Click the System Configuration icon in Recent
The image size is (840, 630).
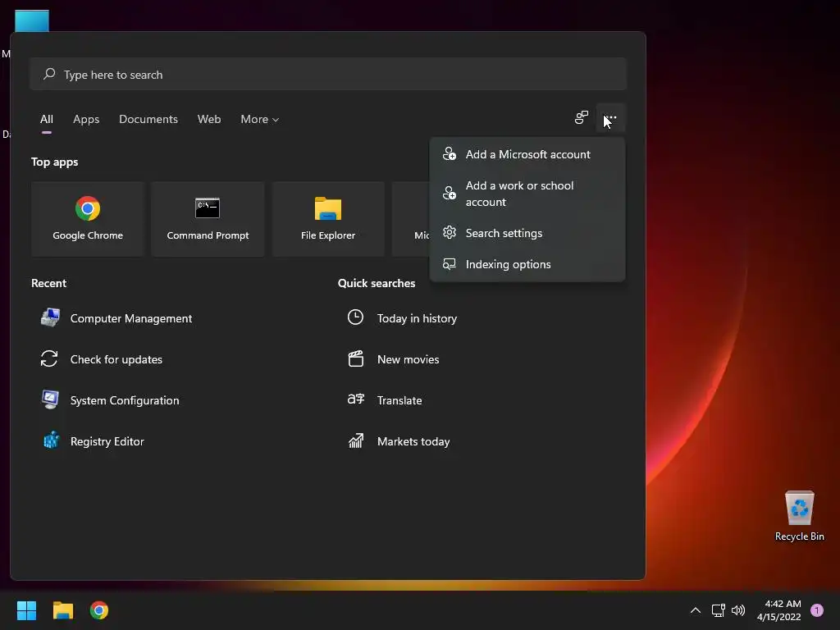(50, 399)
